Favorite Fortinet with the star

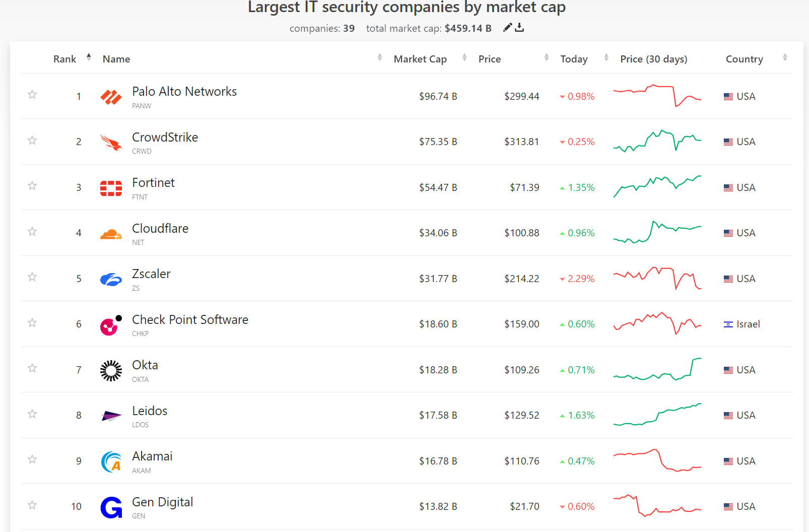32,185
